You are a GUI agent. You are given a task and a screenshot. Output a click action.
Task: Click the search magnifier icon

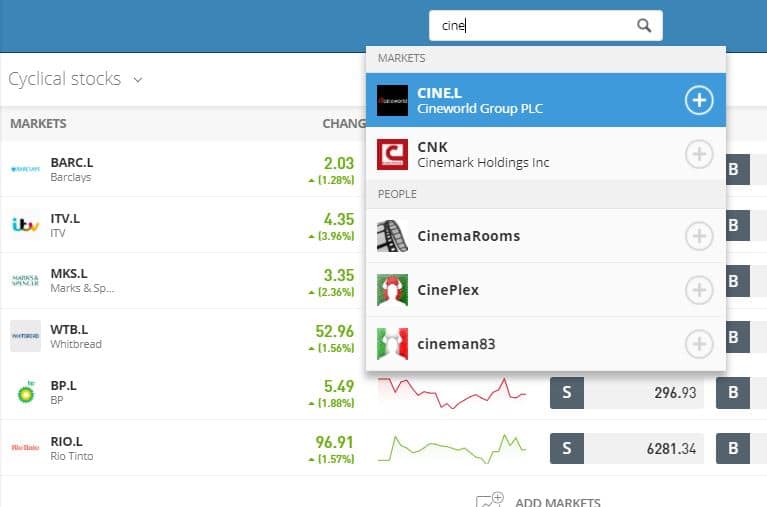pyautogui.click(x=644, y=25)
